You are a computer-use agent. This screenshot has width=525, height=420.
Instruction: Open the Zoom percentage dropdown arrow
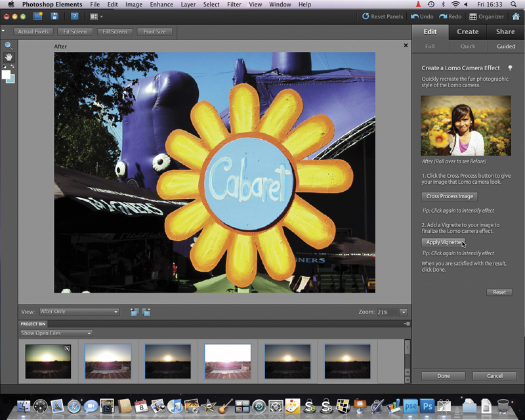pos(404,312)
